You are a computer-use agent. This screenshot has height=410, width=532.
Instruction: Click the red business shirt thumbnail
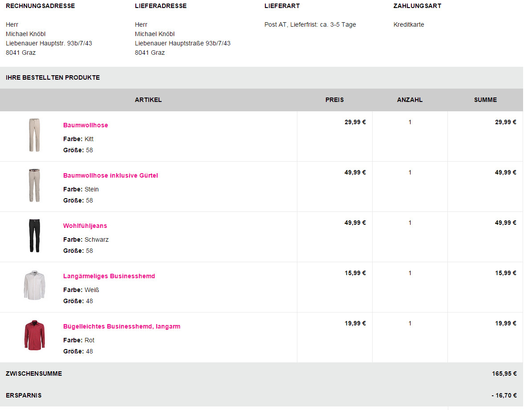click(34, 335)
